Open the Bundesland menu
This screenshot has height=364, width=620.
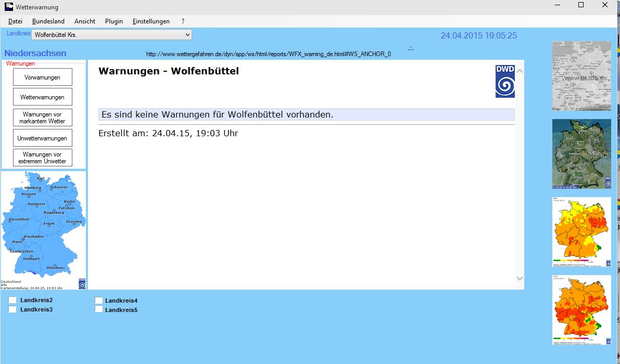[x=48, y=21]
